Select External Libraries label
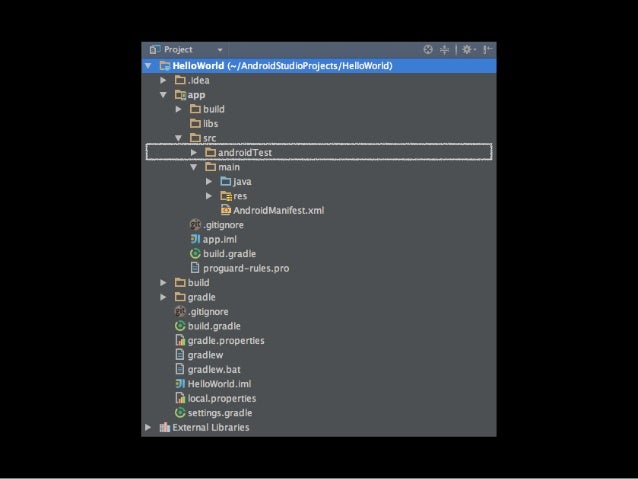638x479 pixels. [211, 427]
